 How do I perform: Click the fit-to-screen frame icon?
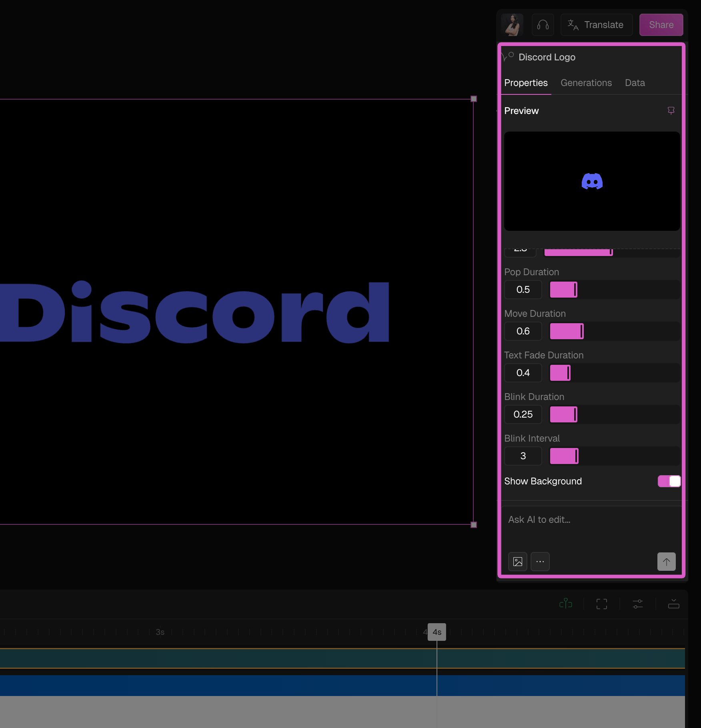click(602, 604)
